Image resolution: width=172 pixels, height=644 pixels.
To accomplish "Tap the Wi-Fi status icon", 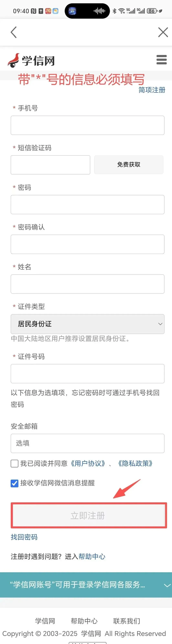I will 122,11.
